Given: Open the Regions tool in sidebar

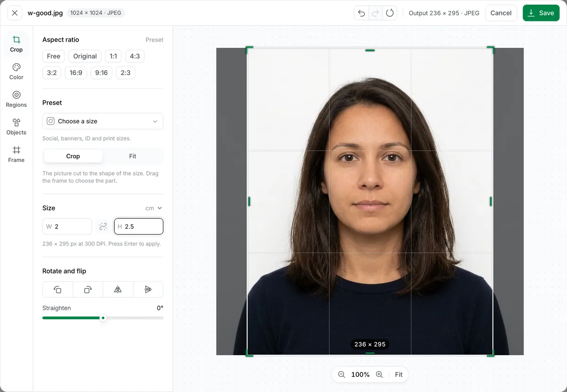Looking at the screenshot, I should 16,99.
